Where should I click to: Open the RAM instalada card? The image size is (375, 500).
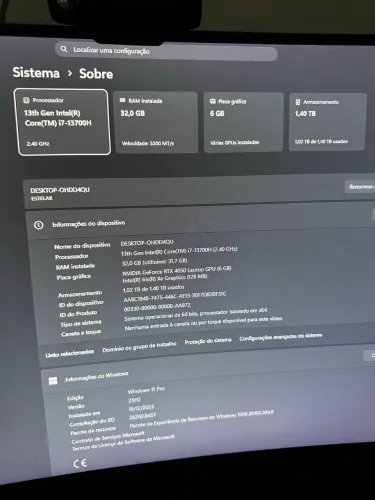[155, 122]
